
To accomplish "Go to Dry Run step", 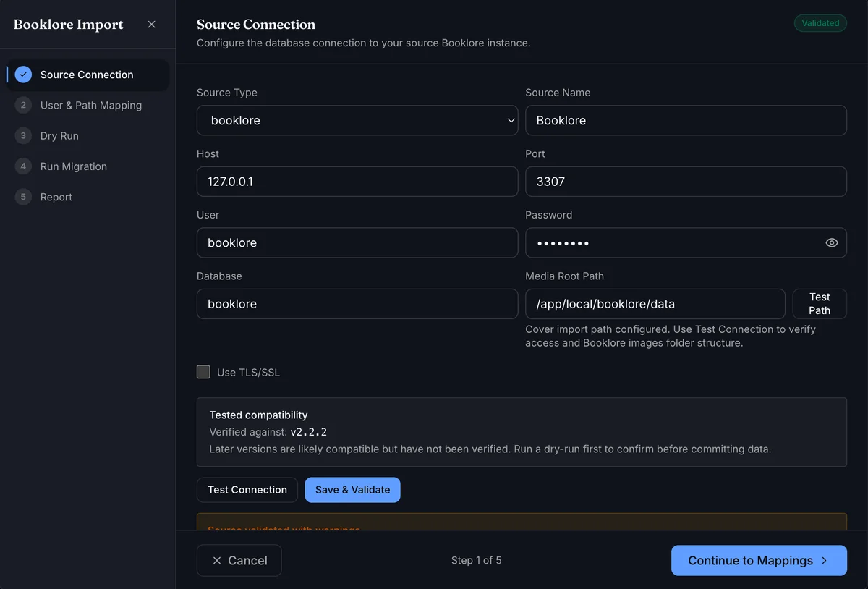I will click(x=59, y=135).
